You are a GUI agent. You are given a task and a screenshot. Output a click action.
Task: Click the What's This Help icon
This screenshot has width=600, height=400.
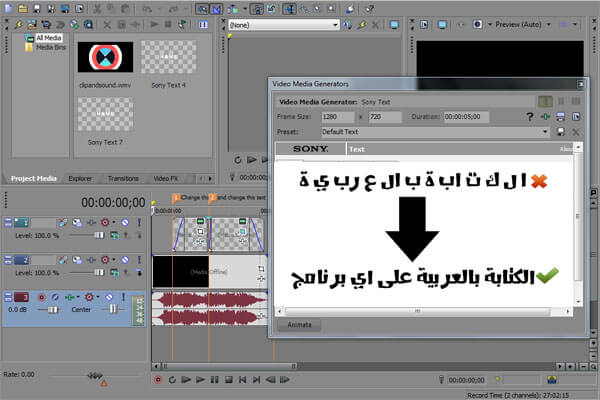369,8
